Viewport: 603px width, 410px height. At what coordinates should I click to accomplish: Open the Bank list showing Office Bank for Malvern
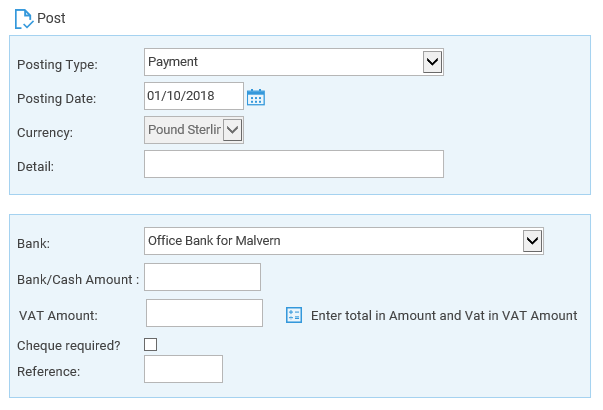pyautogui.click(x=344, y=241)
